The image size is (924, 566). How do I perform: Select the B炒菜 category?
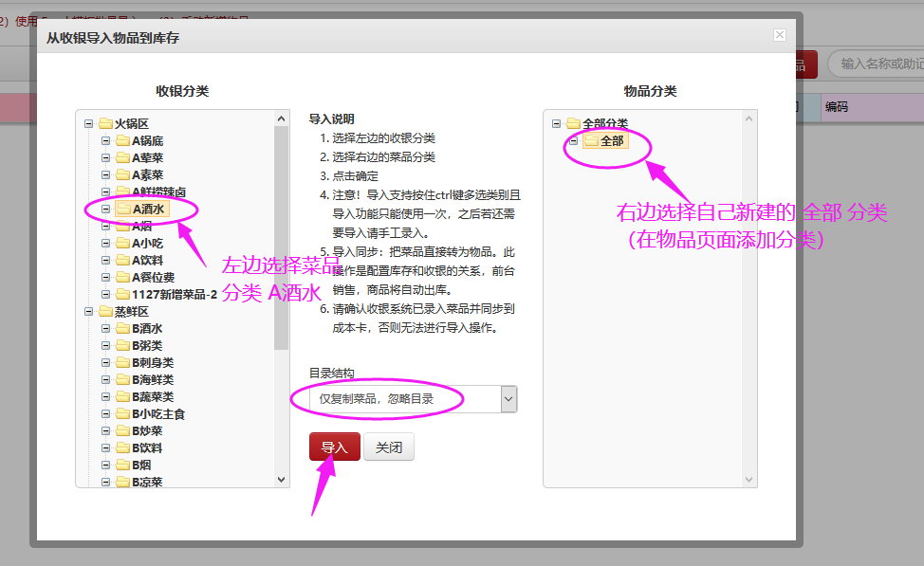(147, 431)
